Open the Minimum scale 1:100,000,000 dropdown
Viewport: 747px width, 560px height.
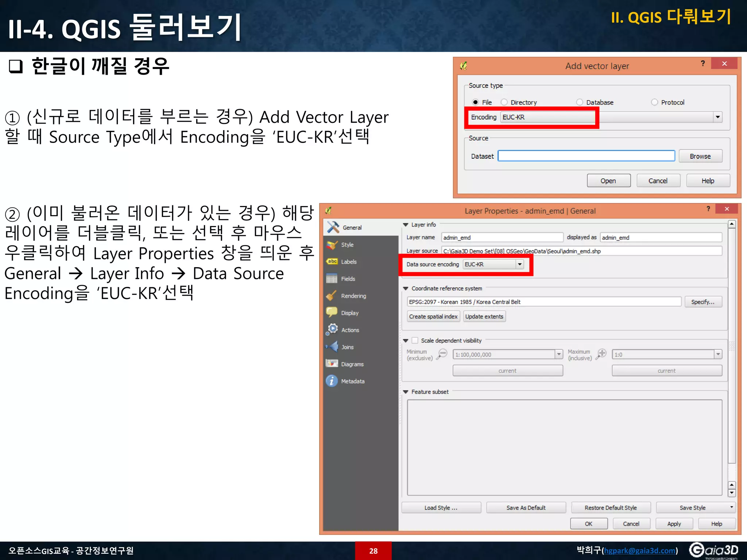point(559,354)
